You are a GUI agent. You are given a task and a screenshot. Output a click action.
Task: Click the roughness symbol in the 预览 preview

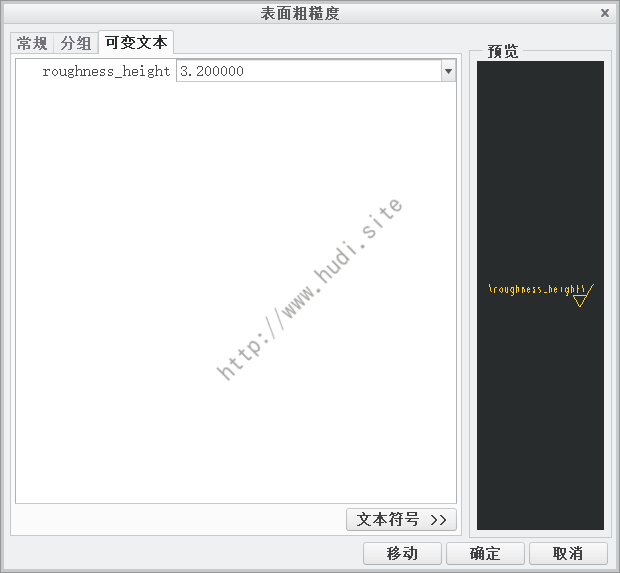click(x=541, y=295)
